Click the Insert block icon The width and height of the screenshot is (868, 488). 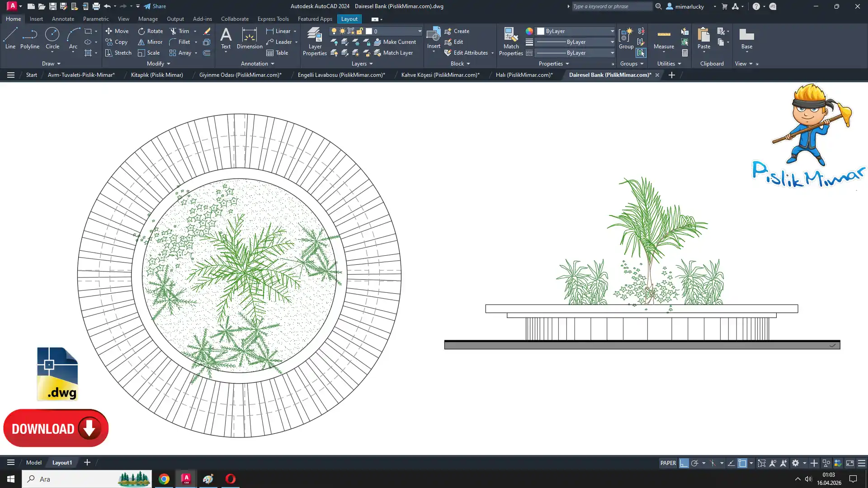click(x=433, y=35)
